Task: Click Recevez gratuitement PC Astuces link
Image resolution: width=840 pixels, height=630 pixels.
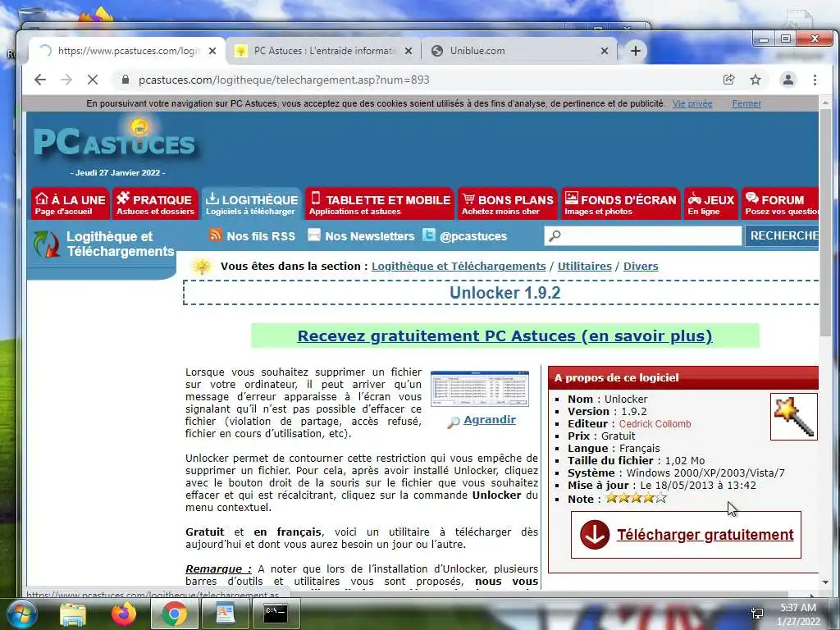Action: point(504,336)
